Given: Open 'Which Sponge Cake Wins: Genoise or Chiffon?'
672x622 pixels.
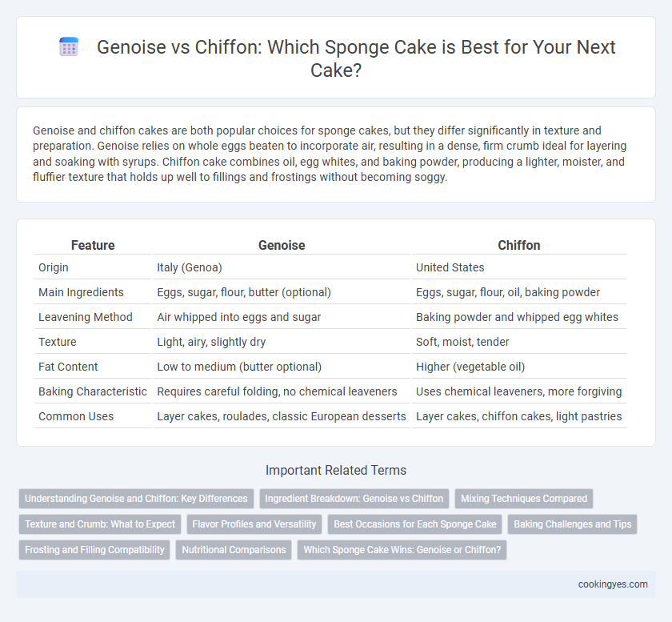Looking at the screenshot, I should (402, 550).
